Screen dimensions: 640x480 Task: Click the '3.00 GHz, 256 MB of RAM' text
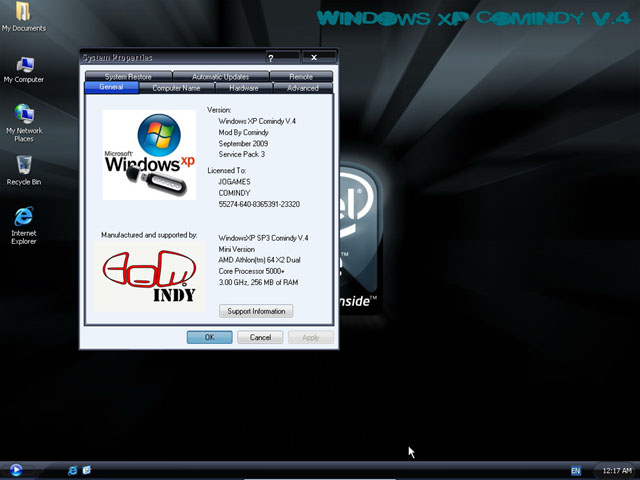click(258, 282)
